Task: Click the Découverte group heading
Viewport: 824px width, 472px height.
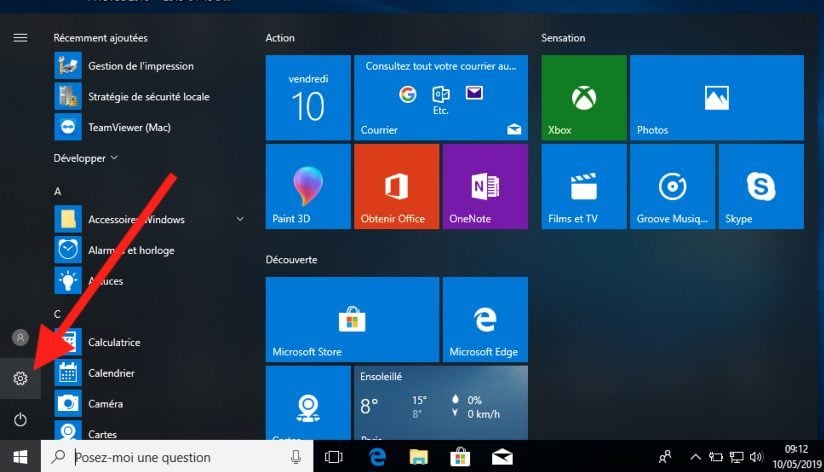Action: (x=292, y=260)
